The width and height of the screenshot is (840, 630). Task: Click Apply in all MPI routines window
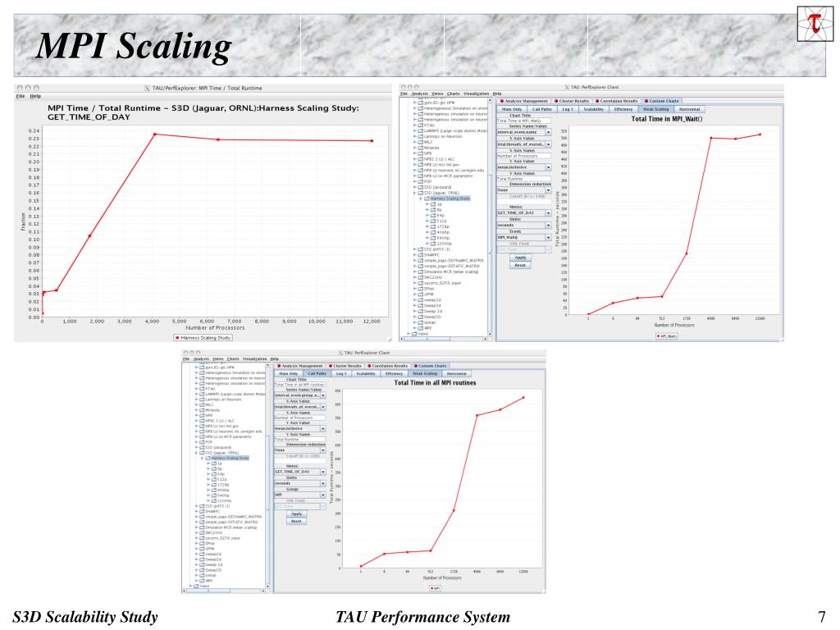coord(296,514)
